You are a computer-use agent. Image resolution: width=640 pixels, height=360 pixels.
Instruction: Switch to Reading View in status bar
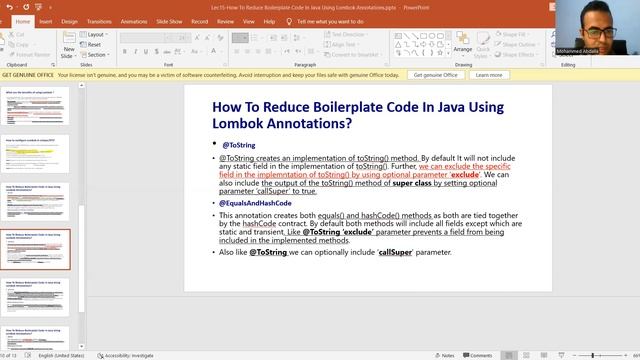pyautogui.click(x=544, y=356)
